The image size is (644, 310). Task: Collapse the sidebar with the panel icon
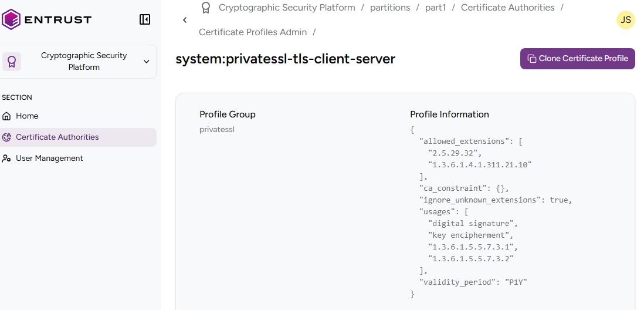pos(145,19)
